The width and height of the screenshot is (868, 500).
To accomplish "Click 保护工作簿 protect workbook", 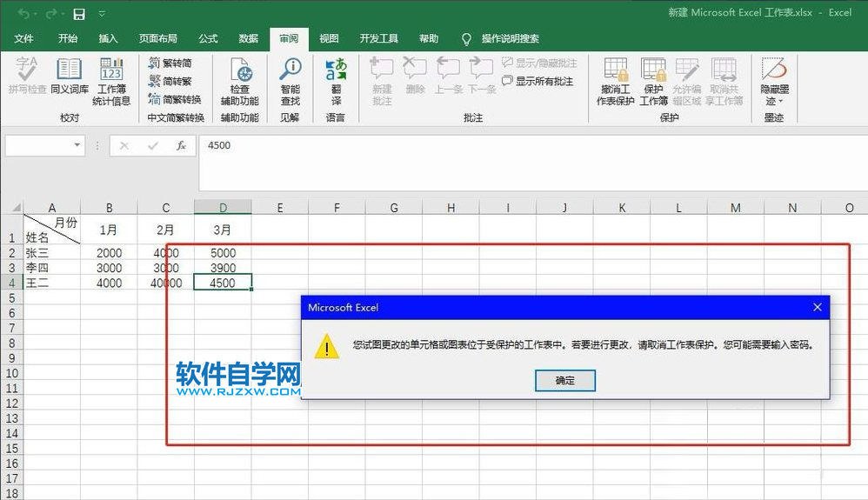I will (x=653, y=82).
